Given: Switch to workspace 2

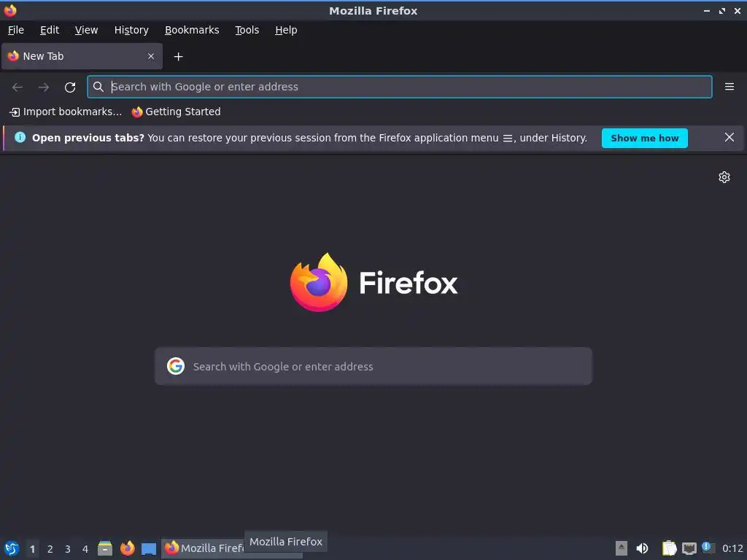Looking at the screenshot, I should [50, 549].
